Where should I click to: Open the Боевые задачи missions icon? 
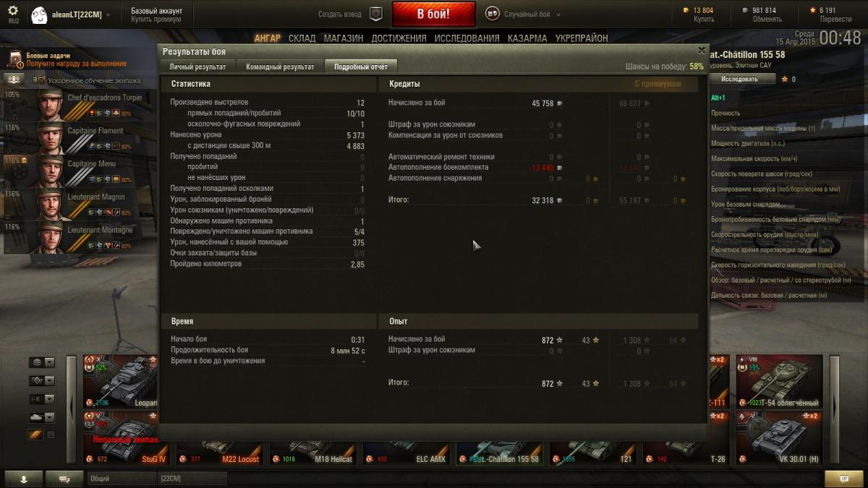(15, 59)
